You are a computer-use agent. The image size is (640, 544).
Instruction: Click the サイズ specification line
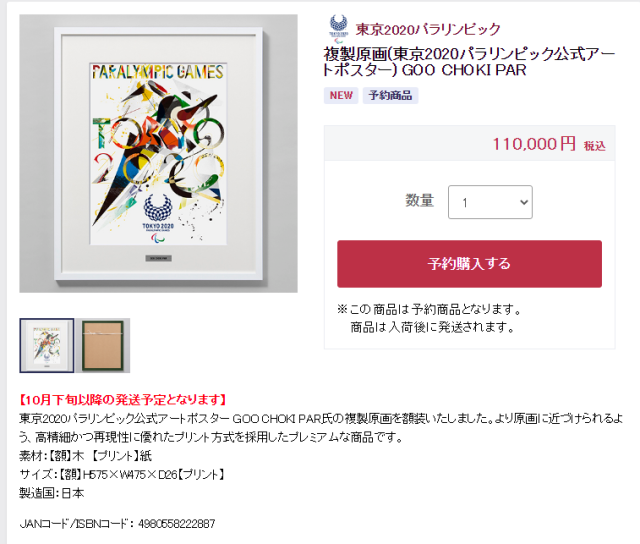pos(122,475)
